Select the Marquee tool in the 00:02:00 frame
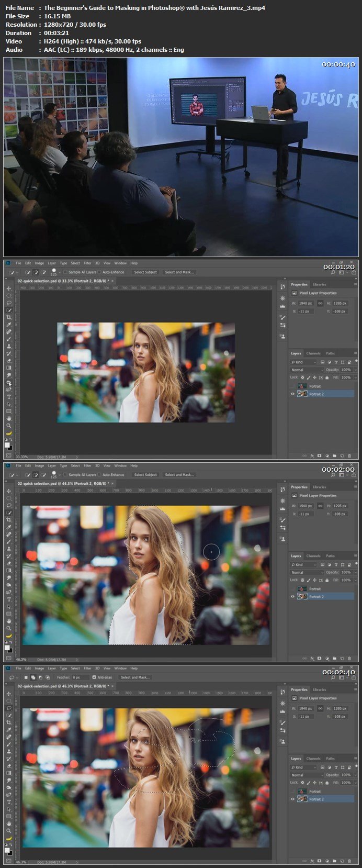 [8, 498]
